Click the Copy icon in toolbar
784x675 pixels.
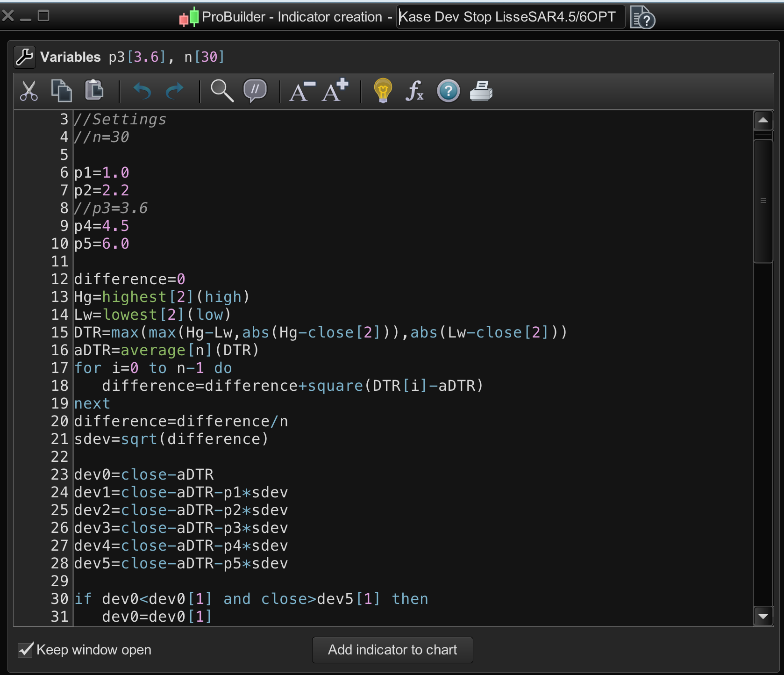click(61, 91)
